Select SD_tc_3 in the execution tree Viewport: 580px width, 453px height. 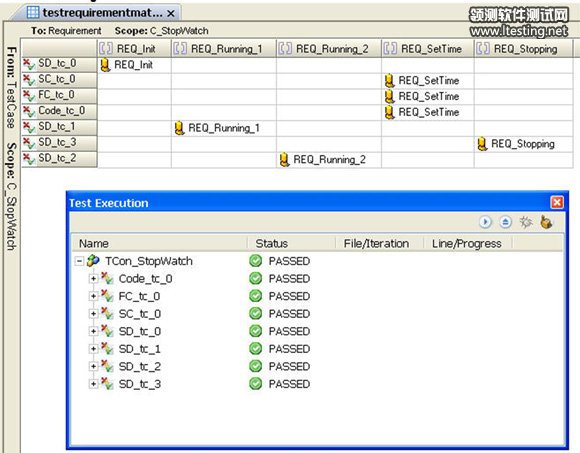click(x=139, y=384)
